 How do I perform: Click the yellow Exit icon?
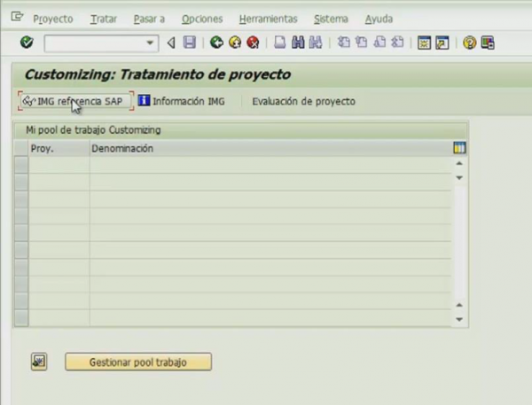pyautogui.click(x=235, y=43)
